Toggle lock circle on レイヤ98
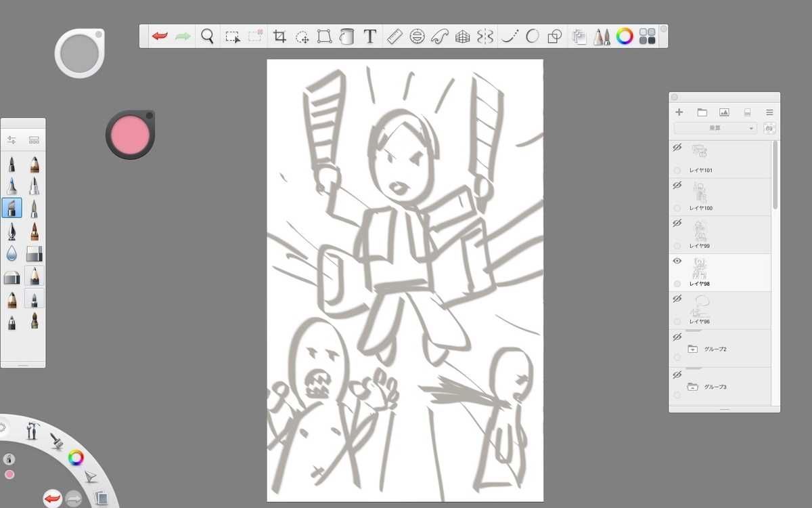This screenshot has height=508, width=812. pyautogui.click(x=677, y=284)
